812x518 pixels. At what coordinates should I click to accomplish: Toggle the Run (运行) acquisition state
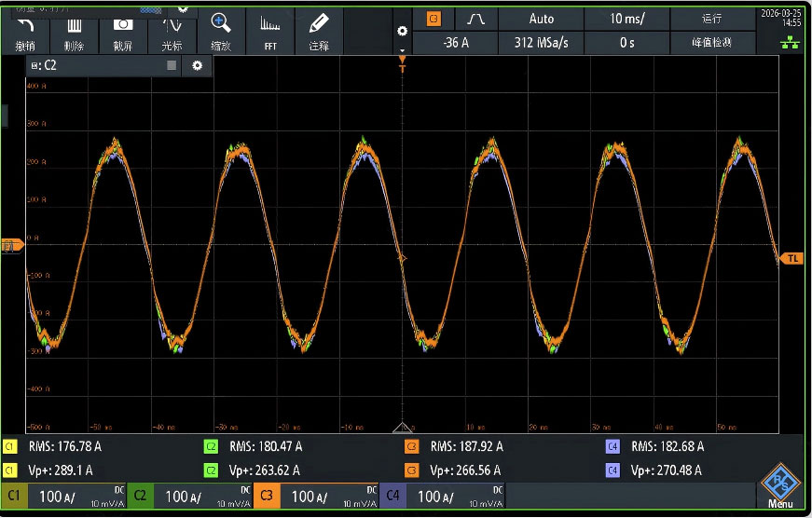coord(712,20)
